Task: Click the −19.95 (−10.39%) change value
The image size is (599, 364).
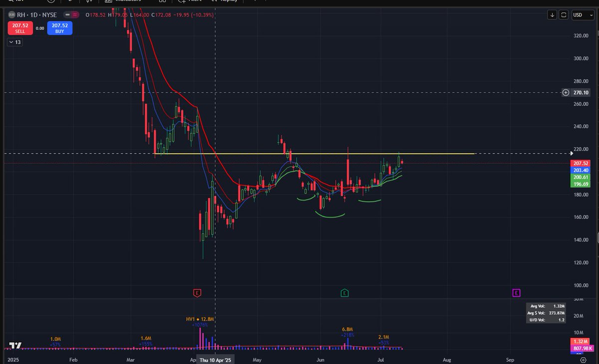Action: click(x=194, y=15)
